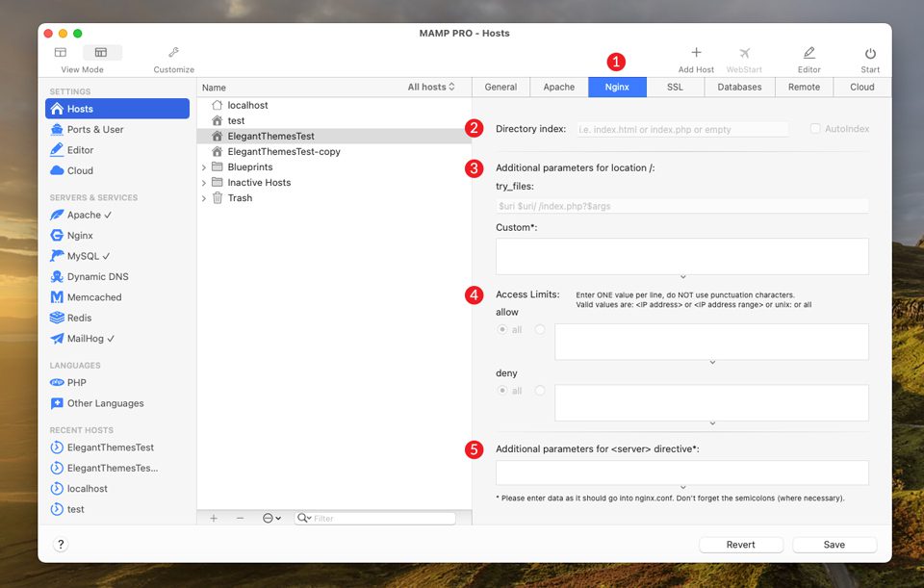Select the 'all' radio button under deny

tap(501, 391)
